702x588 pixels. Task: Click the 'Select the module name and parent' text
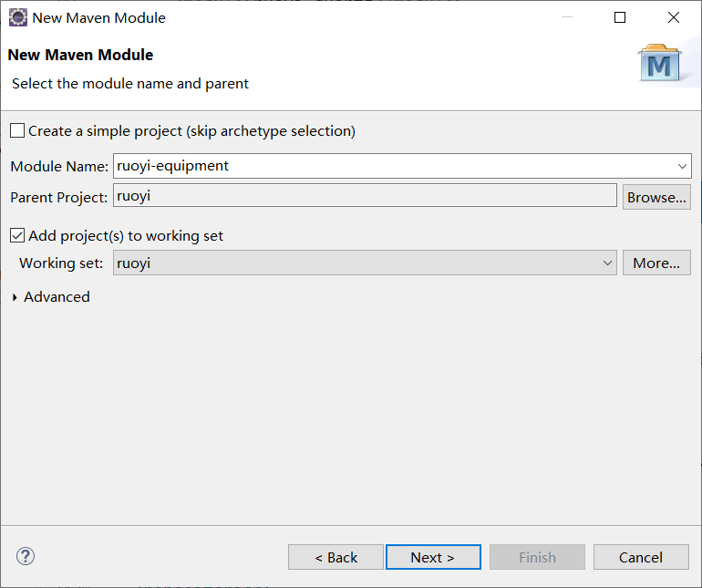click(x=129, y=84)
